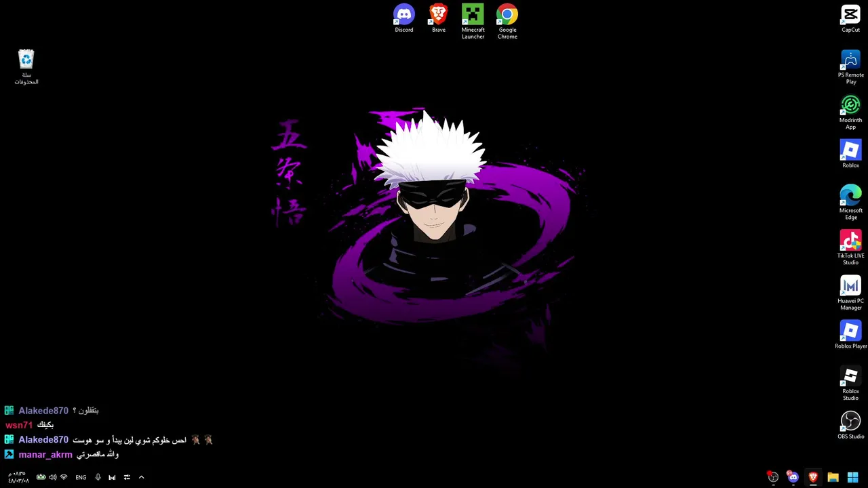Select the PS Remote Play shortcut

(x=850, y=67)
